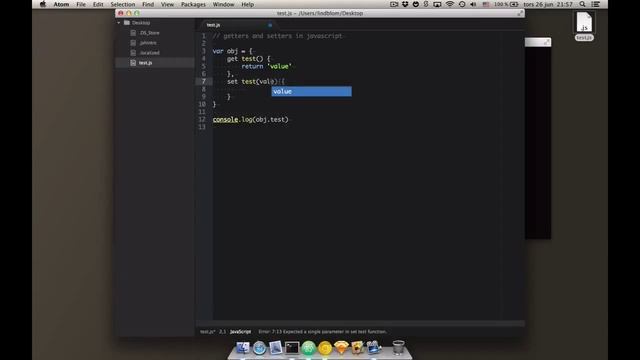Collapse the Desktop folder in tree view
The image size is (640, 360).
pyautogui.click(x=119, y=23)
